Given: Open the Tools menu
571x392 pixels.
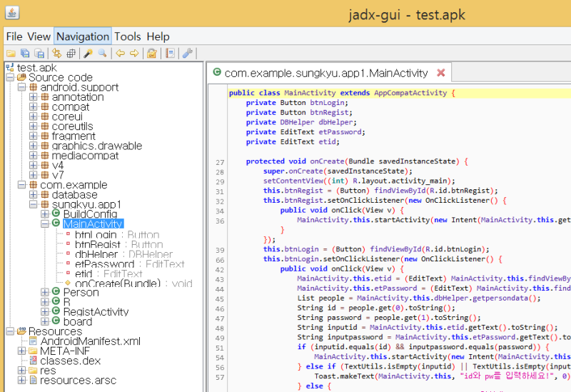Looking at the screenshot, I should 128,36.
